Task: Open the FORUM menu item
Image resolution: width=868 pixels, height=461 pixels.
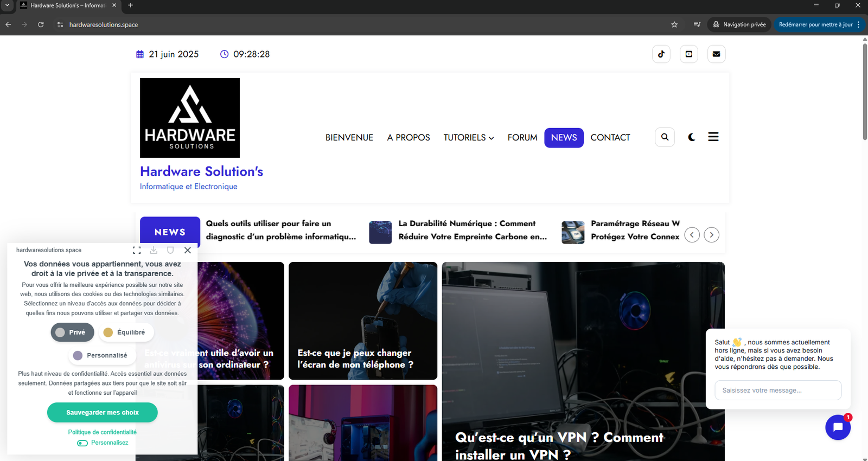Action: coord(522,138)
